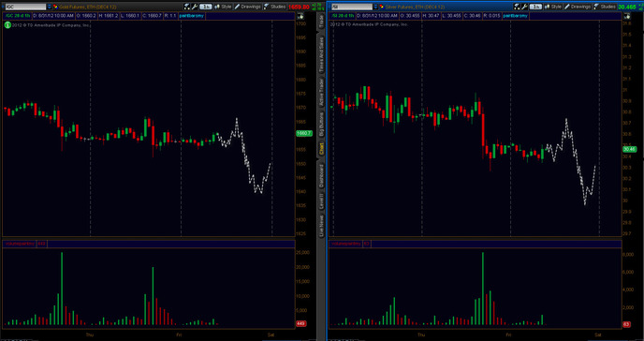Open Drawings on the gold chart

pyautogui.click(x=248, y=7)
